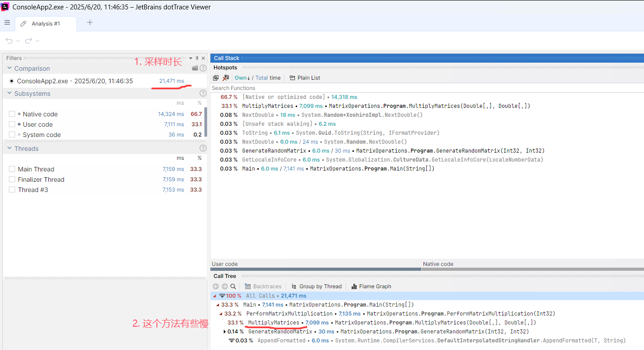Toggle Group by Thread in Call Tree
This screenshot has width=644, height=350.
click(316, 286)
